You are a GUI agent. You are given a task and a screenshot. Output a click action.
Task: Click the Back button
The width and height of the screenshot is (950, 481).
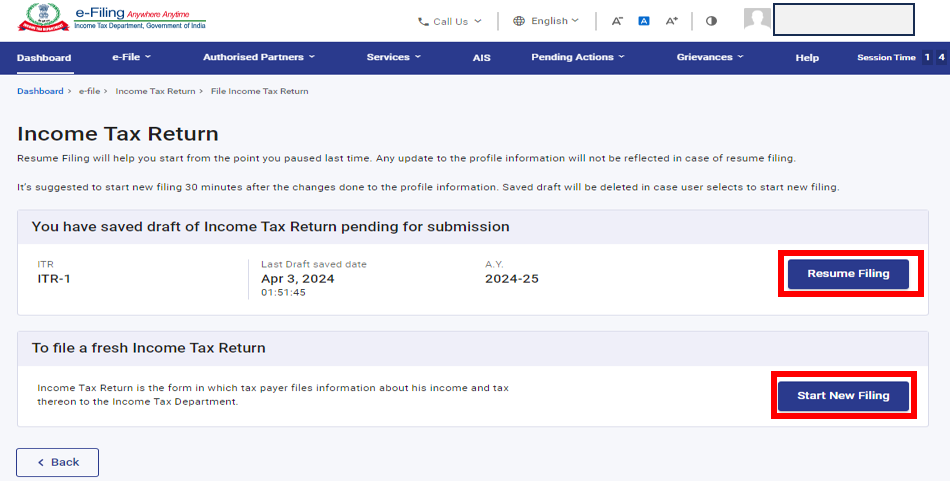(x=57, y=462)
